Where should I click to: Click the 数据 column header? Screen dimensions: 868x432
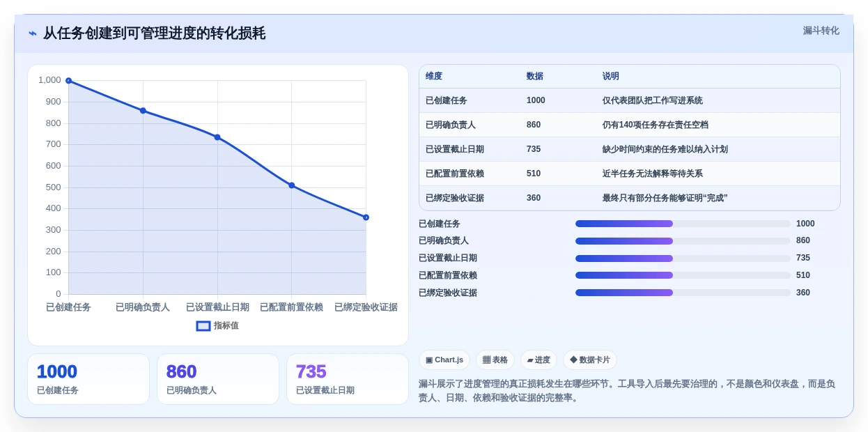tap(535, 76)
